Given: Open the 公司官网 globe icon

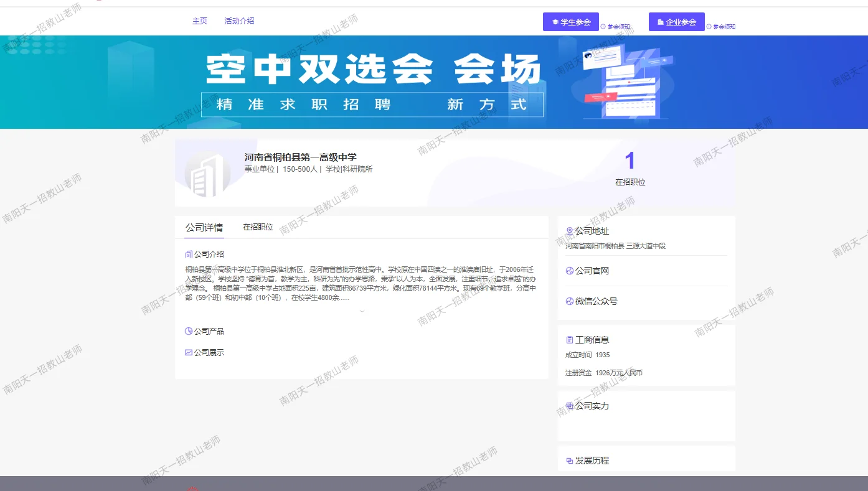Looking at the screenshot, I should point(568,270).
